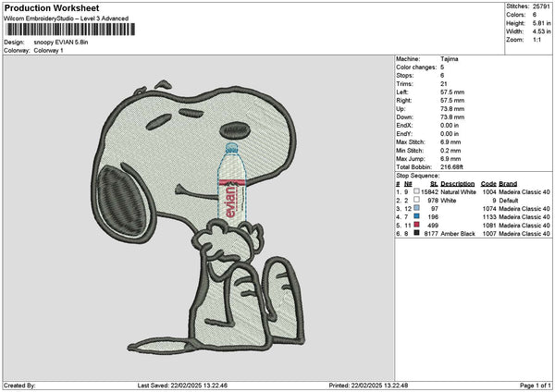This screenshot has height=392, width=555.
Task: Click the trims value '21'
Action: 444,84
